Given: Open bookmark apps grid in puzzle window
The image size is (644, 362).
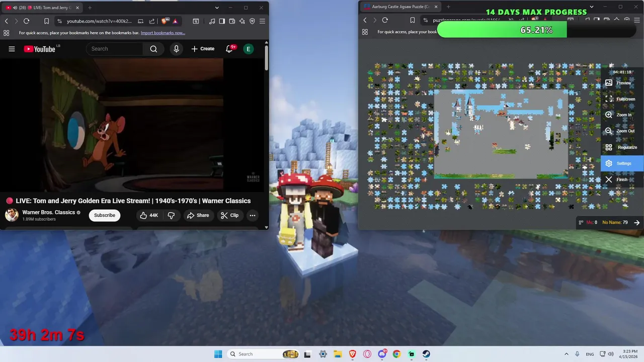Looking at the screenshot, I should 365,32.
